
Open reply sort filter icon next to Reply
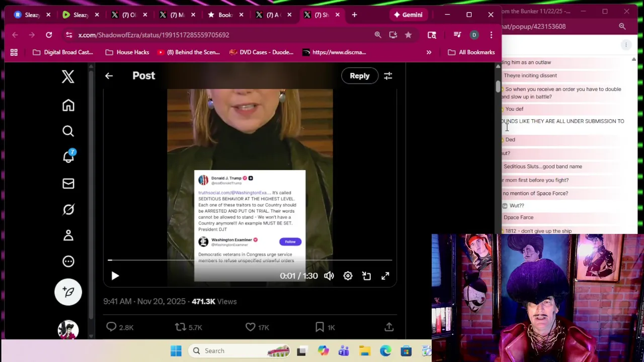(388, 76)
